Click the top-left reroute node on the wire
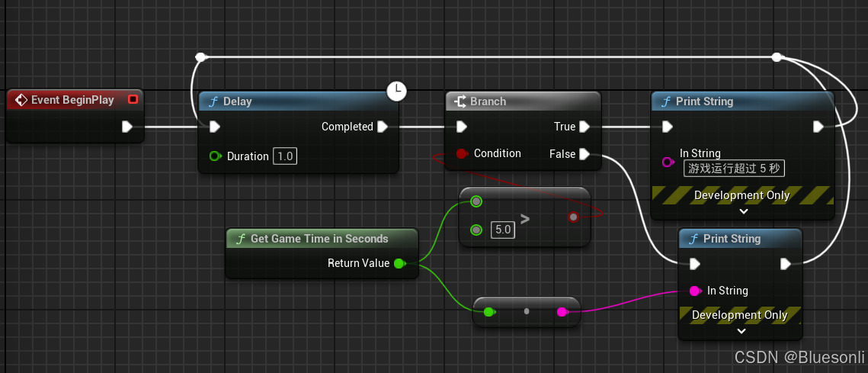The width and height of the screenshot is (868, 373). point(200,57)
